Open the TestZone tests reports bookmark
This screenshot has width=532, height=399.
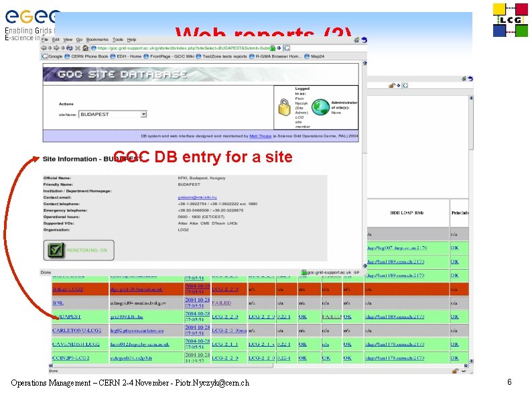[x=221, y=56]
